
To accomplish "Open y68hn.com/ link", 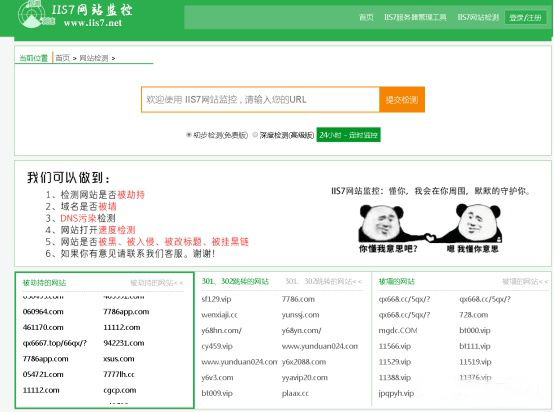I will tap(222, 330).
